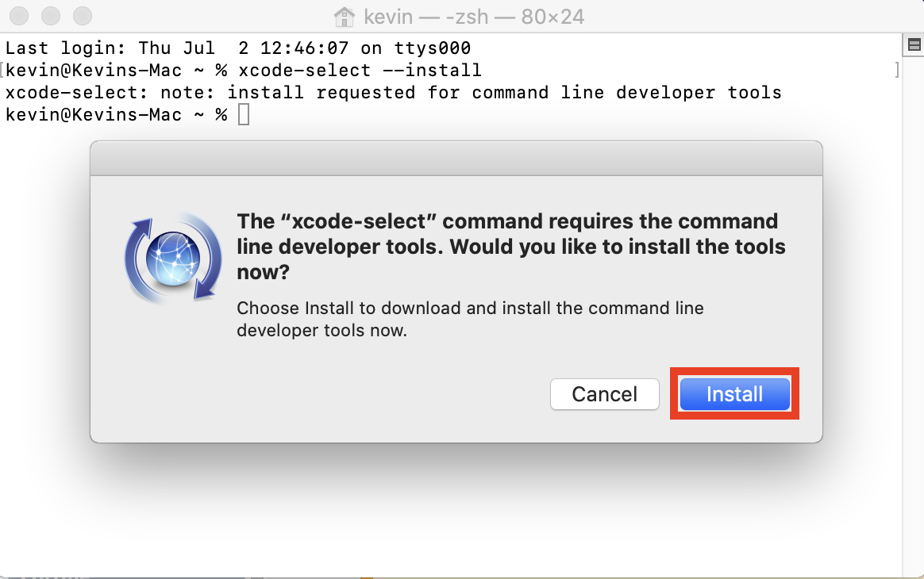Image resolution: width=924 pixels, height=579 pixels.
Task: Click the home folder icon in title bar
Action: coord(345,17)
